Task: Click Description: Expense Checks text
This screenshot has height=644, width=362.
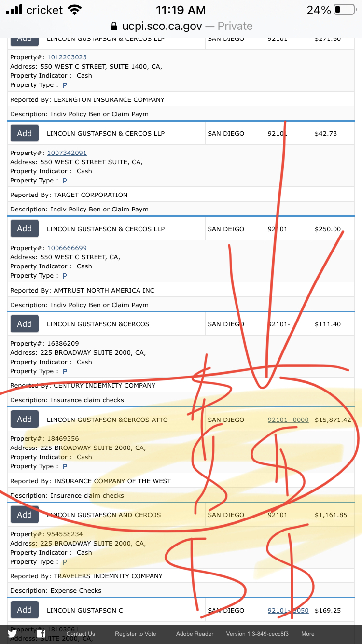Action: (x=56, y=591)
